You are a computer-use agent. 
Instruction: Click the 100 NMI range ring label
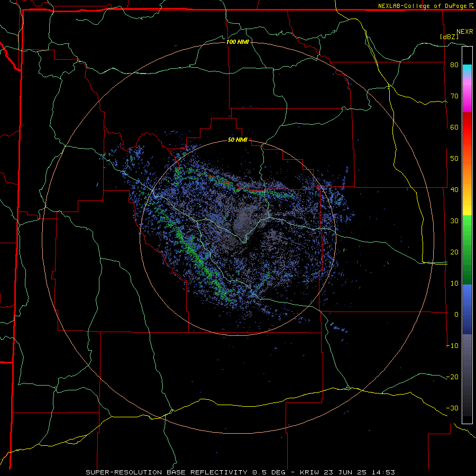pos(237,42)
